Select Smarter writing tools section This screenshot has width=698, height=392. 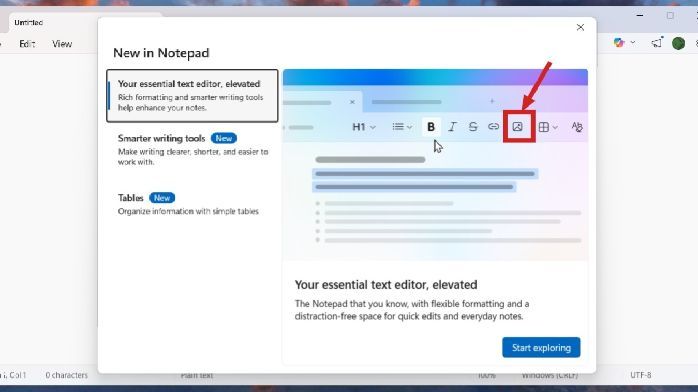tap(192, 150)
